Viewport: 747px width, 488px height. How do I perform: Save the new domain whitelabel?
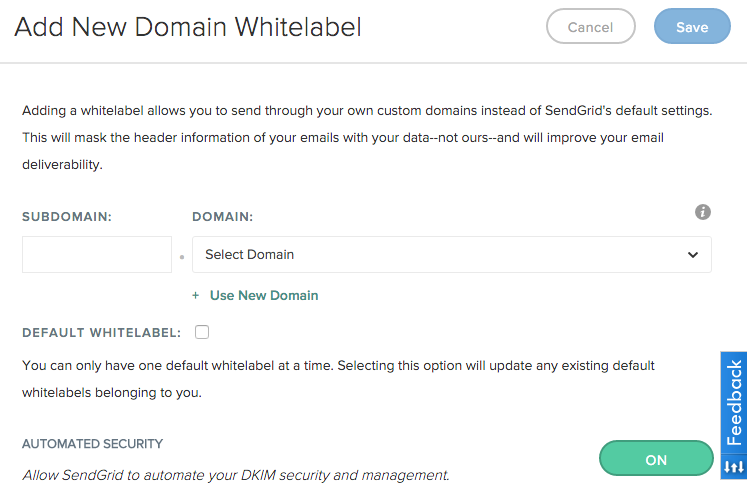[692, 26]
